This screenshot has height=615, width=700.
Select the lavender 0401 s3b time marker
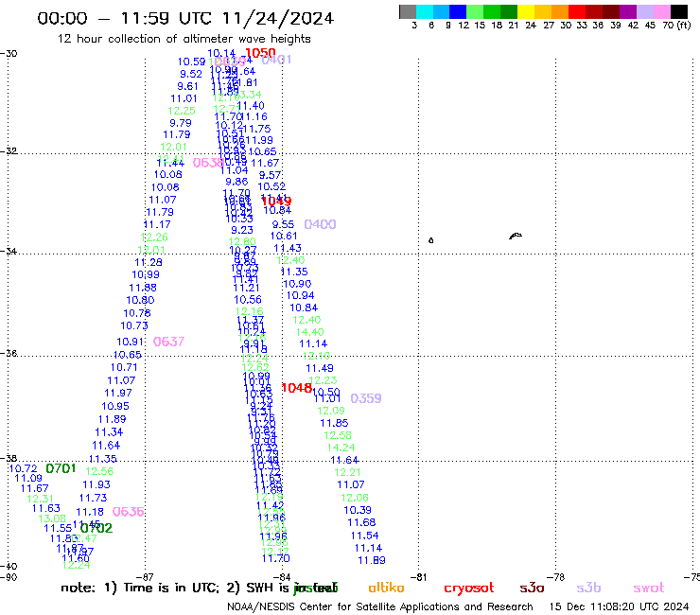point(277,60)
